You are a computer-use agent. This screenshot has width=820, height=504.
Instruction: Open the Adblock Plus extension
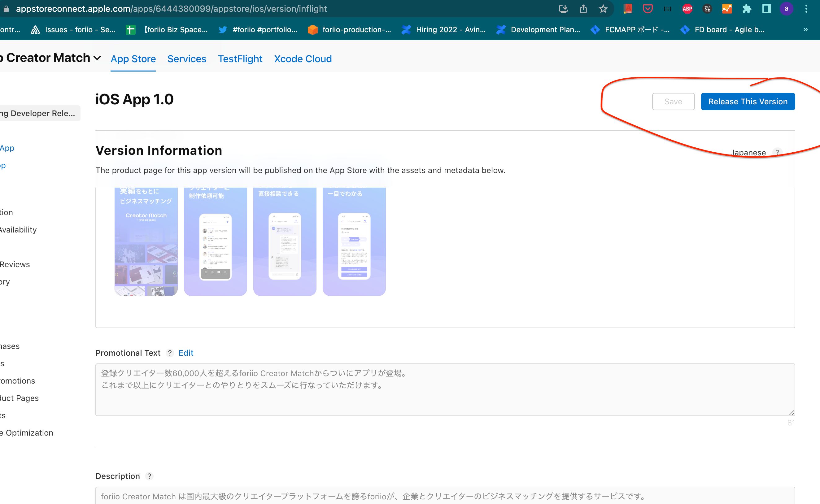687,9
